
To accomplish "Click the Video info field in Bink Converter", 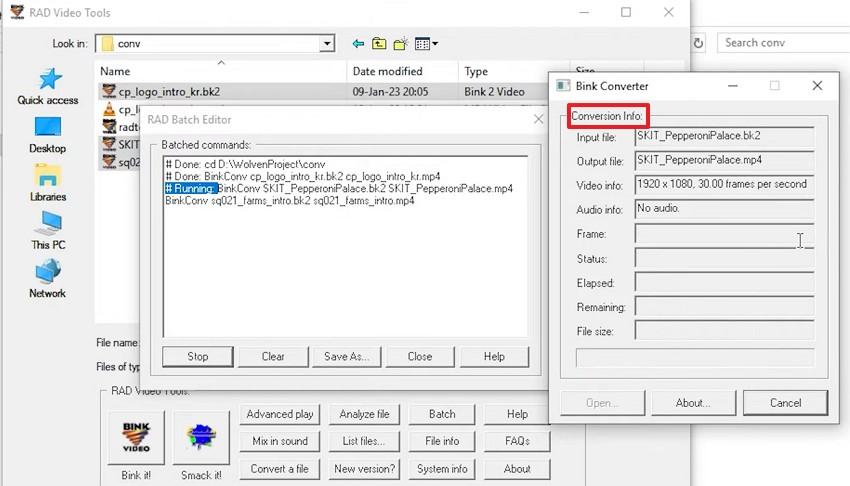I will (724, 185).
